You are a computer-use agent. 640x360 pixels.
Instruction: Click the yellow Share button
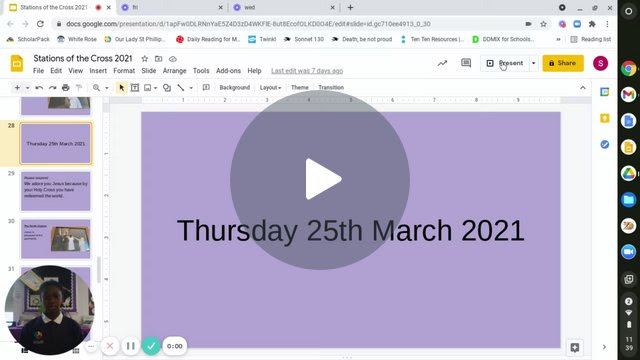(563, 63)
